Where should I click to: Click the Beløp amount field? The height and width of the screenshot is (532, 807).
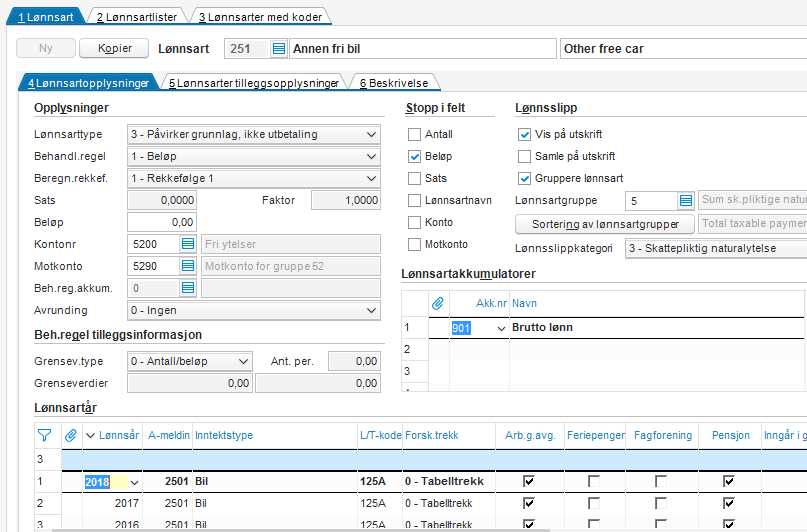click(162, 222)
